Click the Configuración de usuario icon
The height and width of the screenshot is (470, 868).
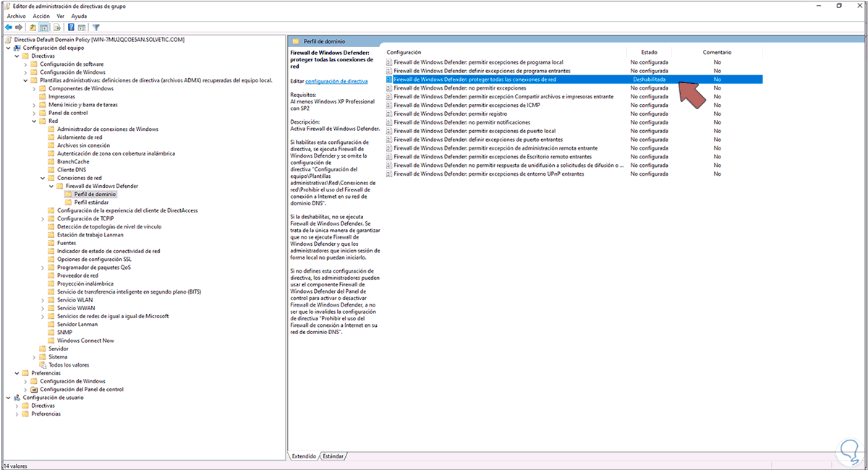(17, 397)
